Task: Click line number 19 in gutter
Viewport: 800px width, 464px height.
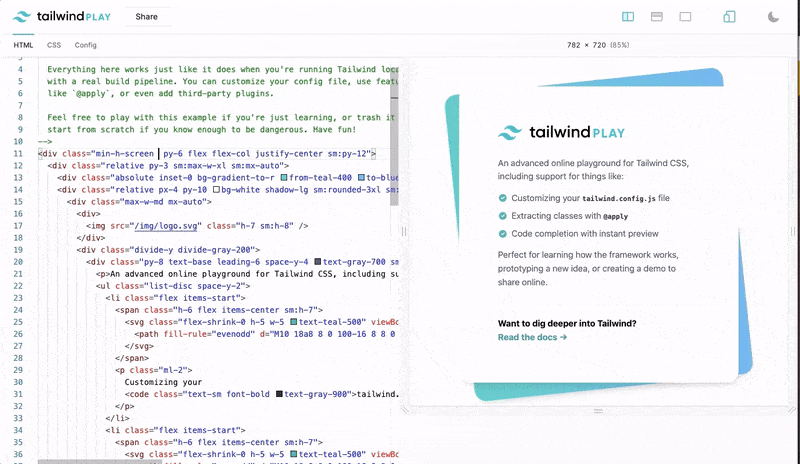Action: [x=18, y=250]
